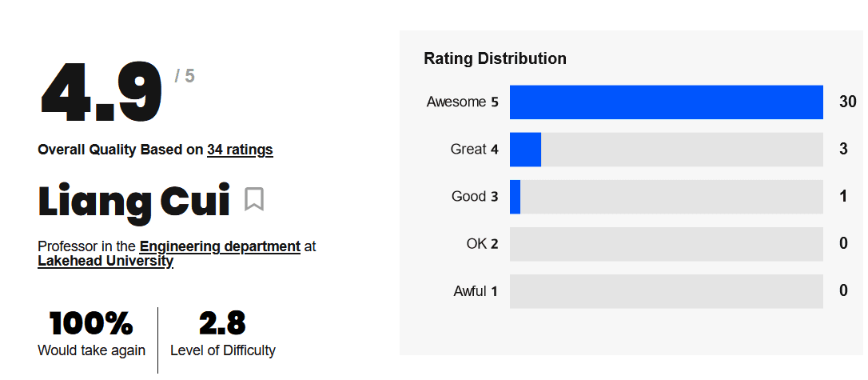Visit the Lakehead University page
This screenshot has width=868, height=380.
coord(106,261)
